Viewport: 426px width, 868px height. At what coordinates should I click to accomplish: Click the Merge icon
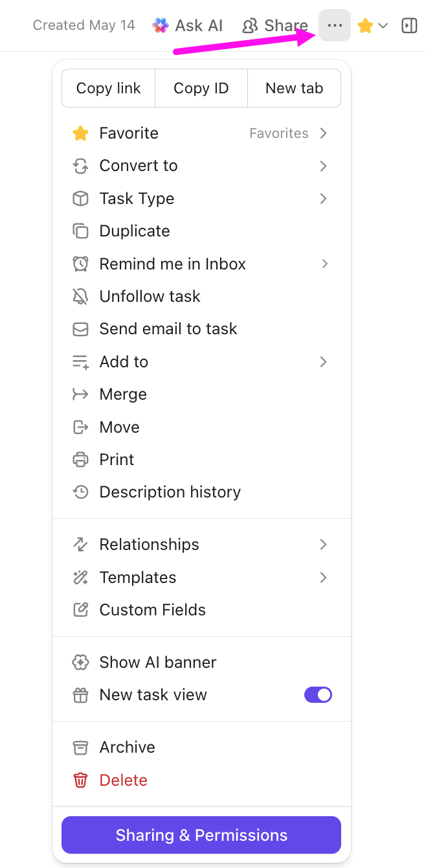tap(80, 394)
